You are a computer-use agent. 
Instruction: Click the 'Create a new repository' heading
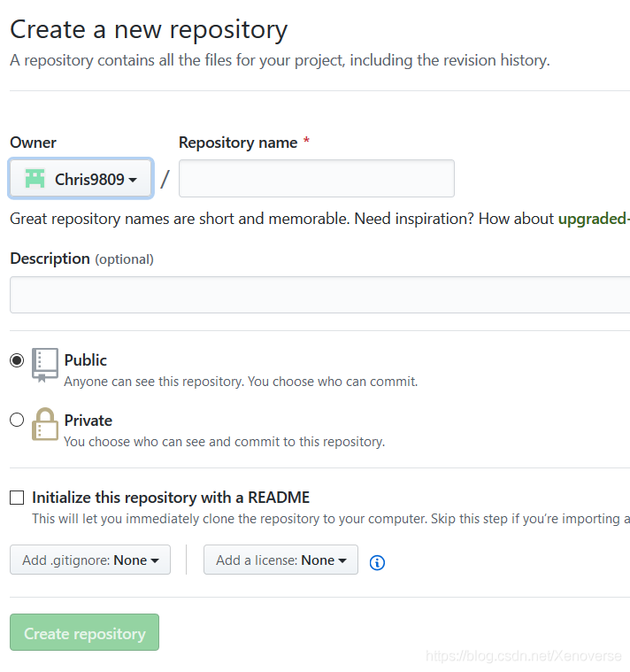click(149, 29)
